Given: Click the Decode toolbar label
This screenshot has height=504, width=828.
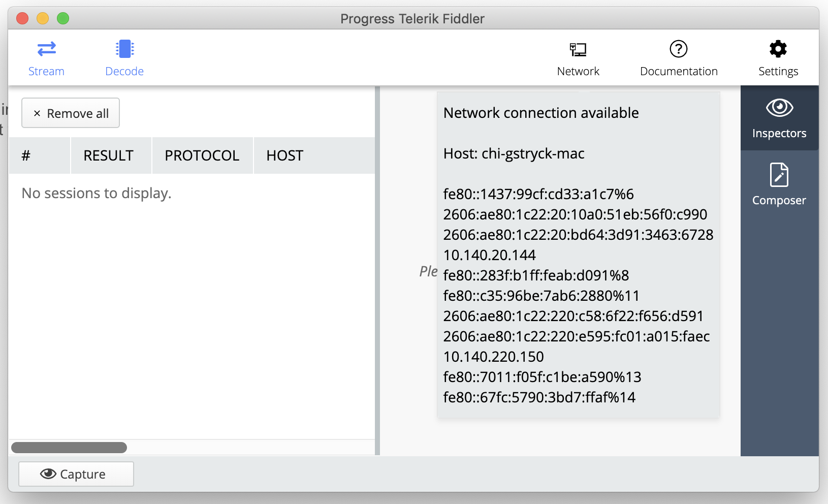Looking at the screenshot, I should [124, 72].
